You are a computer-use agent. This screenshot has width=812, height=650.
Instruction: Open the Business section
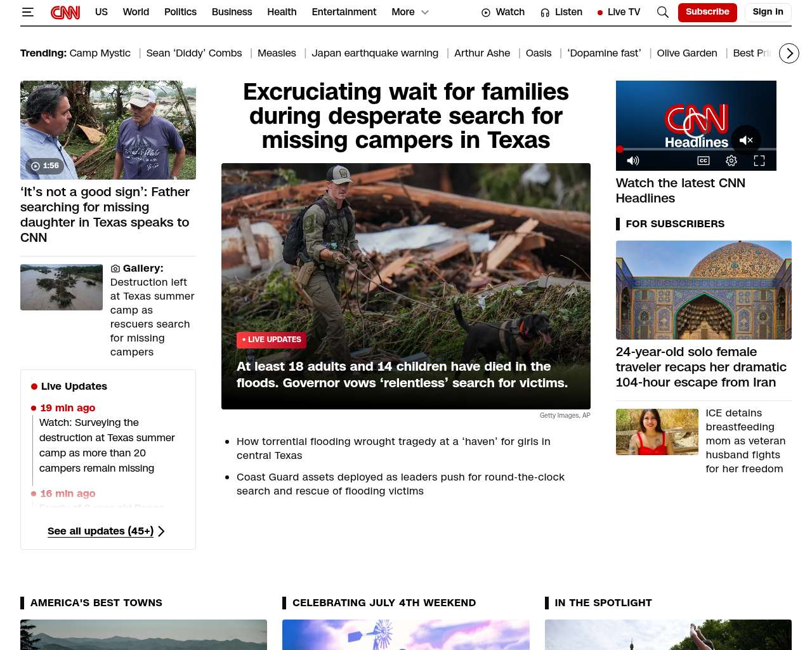pyautogui.click(x=232, y=12)
